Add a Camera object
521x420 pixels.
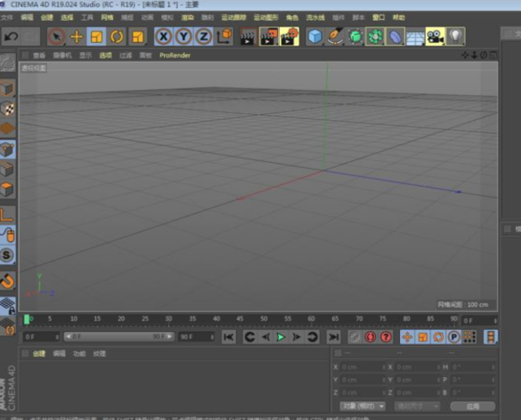click(x=435, y=36)
